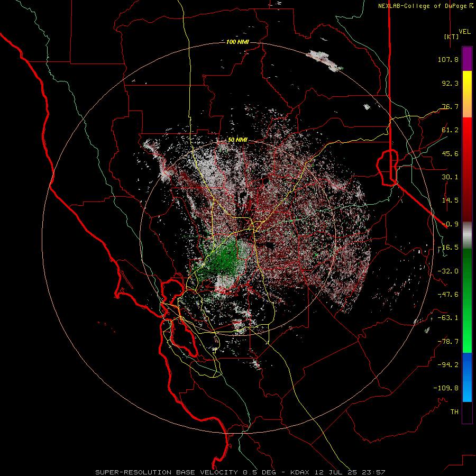The width and height of the screenshot is (476, 476).
Task: Click the 76.7 velocity scale value
Action: [x=450, y=106]
